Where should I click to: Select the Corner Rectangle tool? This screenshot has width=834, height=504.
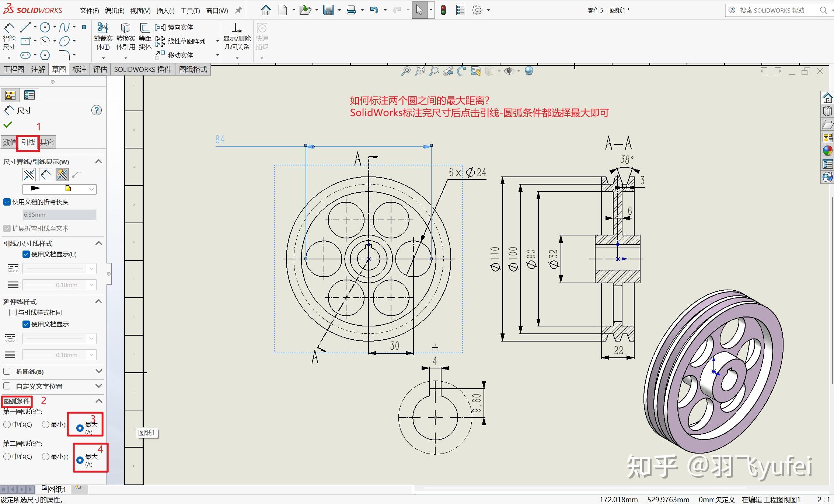pyautogui.click(x=25, y=41)
